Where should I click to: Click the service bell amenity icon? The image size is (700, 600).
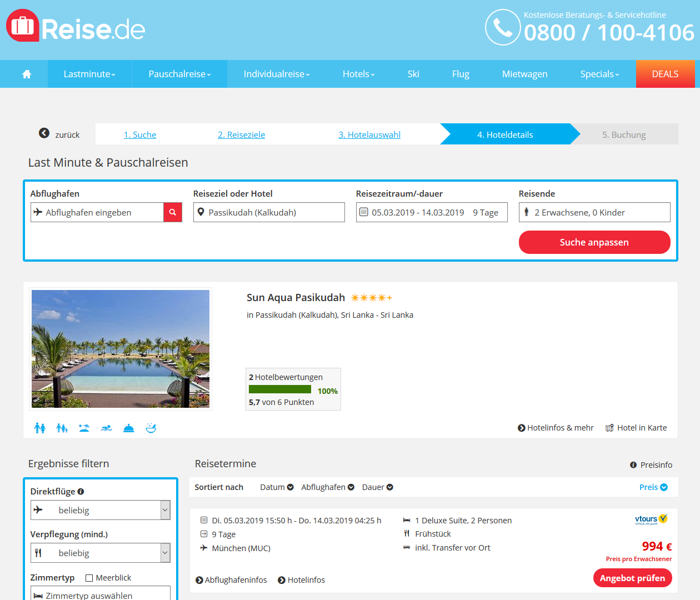point(128,428)
